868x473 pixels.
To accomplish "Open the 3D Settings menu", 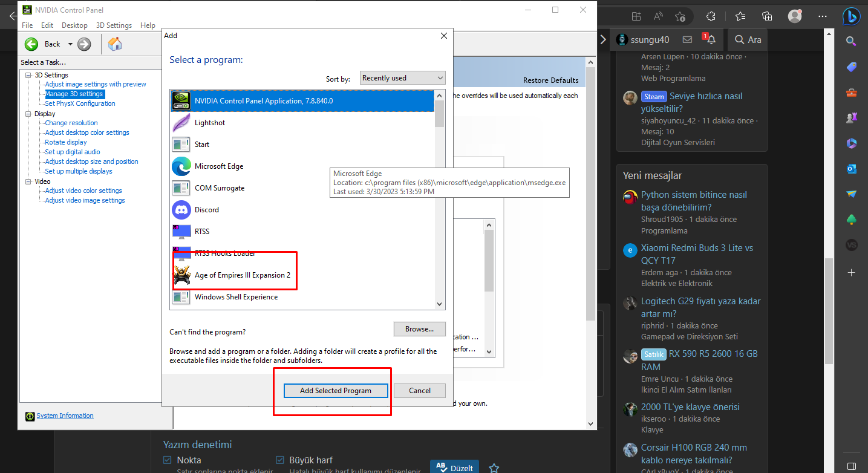I will pyautogui.click(x=114, y=25).
